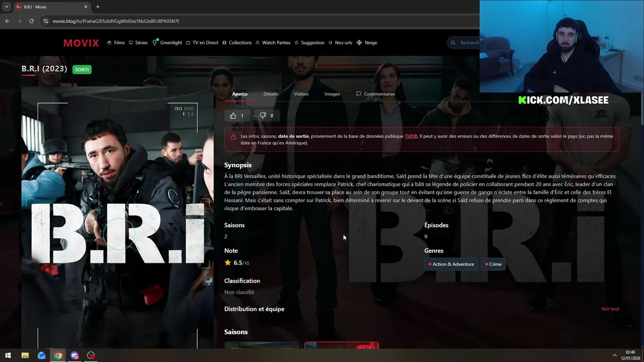Click the B.R.I poster image
The width and height of the screenshot is (644, 362).
point(117,216)
